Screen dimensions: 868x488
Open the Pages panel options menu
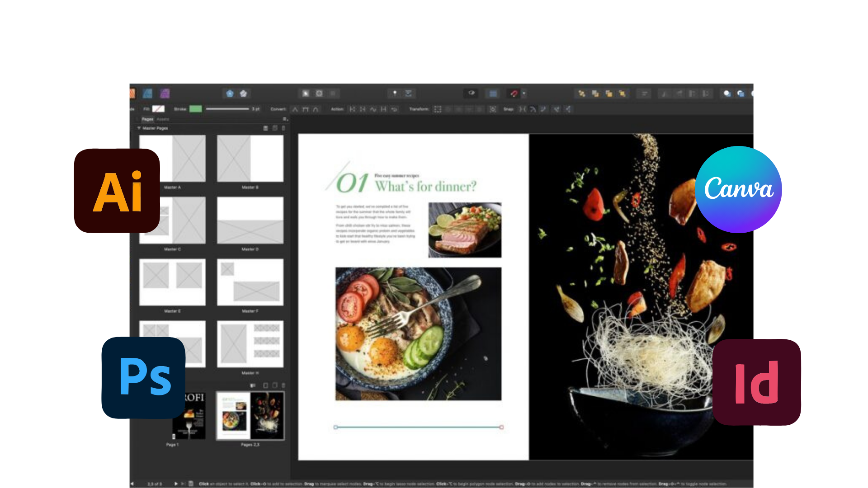click(x=285, y=119)
